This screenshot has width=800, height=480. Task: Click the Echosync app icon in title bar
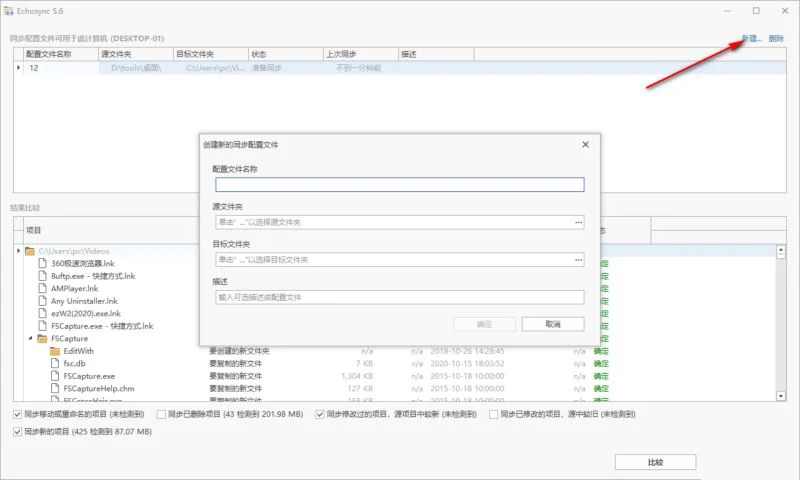pyautogui.click(x=9, y=11)
